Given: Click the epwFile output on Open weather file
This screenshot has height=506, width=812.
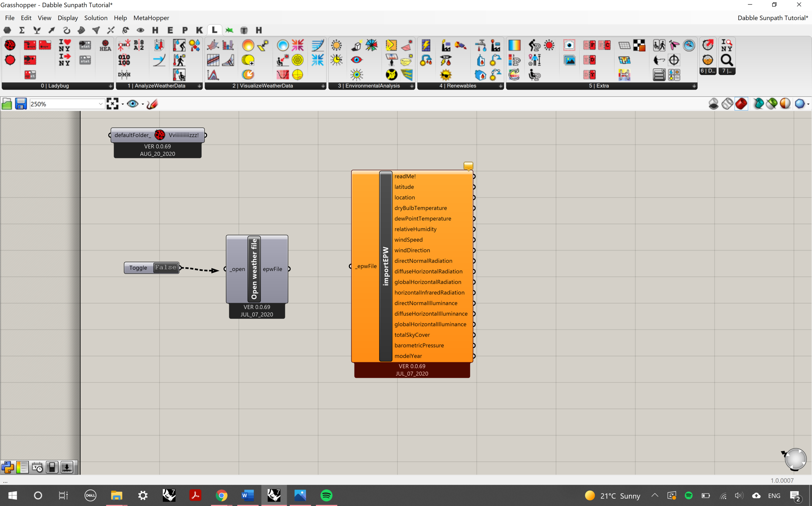Looking at the screenshot, I should point(272,269).
